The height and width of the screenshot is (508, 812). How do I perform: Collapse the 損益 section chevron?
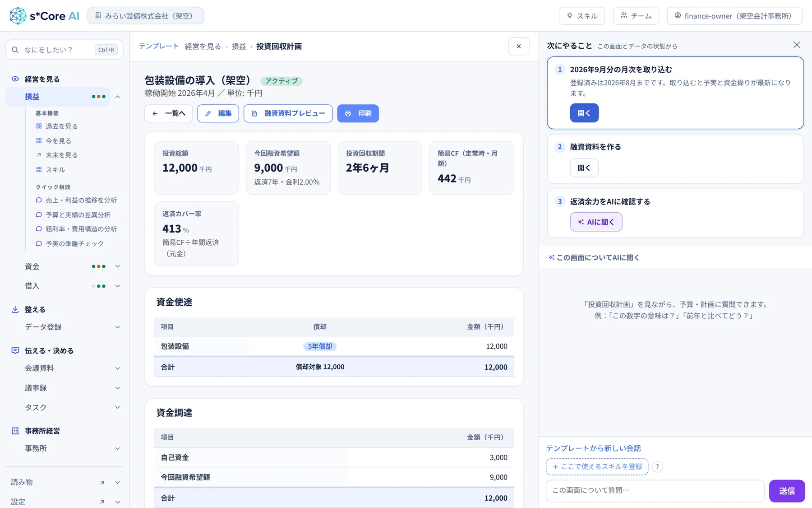(118, 97)
